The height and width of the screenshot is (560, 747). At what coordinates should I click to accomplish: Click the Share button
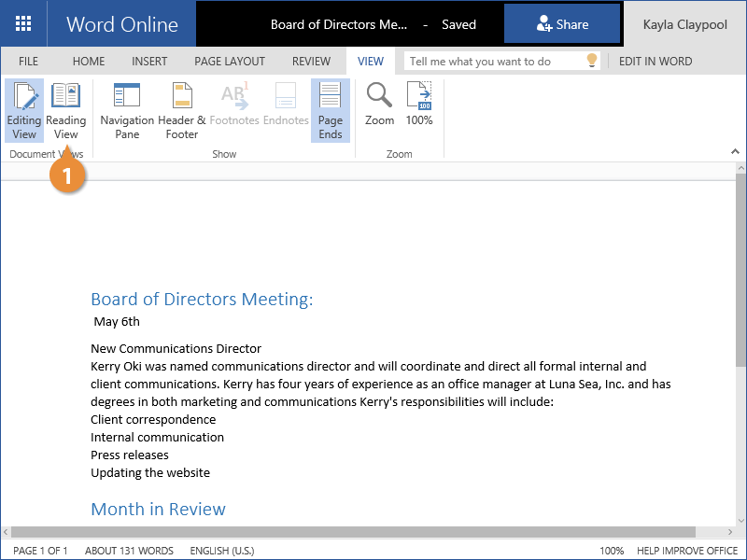[x=562, y=24]
